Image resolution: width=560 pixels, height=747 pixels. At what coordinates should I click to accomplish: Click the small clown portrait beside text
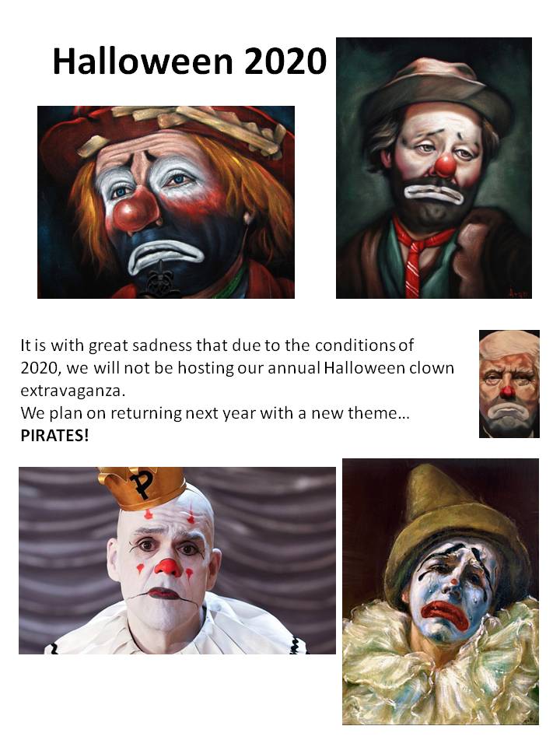tap(509, 384)
